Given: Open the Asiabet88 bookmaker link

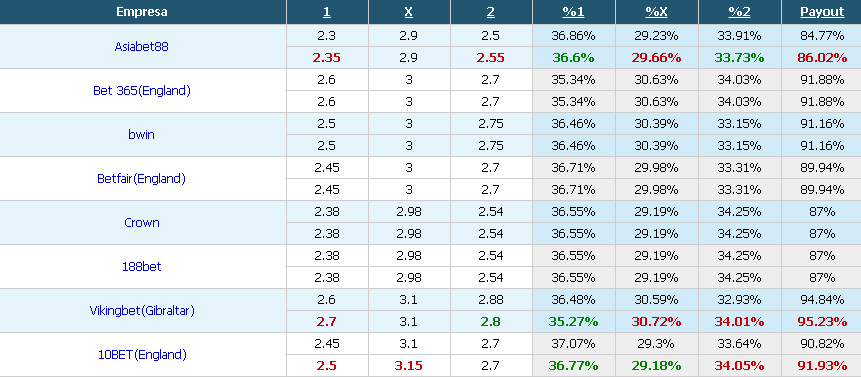Looking at the screenshot, I should click(142, 47).
